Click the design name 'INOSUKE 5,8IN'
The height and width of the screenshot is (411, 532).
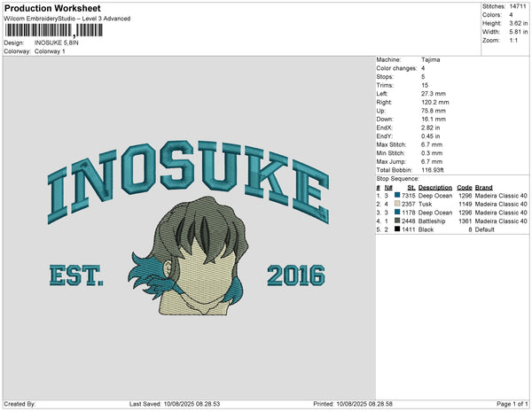point(57,43)
